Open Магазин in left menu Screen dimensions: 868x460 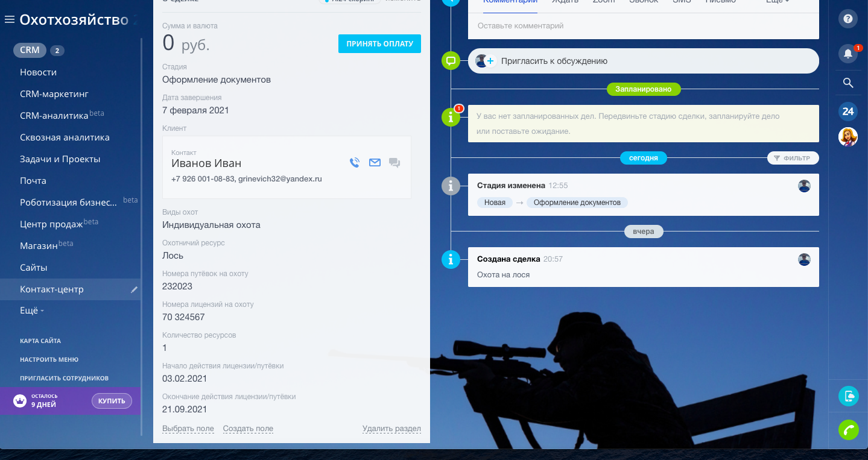(39, 246)
